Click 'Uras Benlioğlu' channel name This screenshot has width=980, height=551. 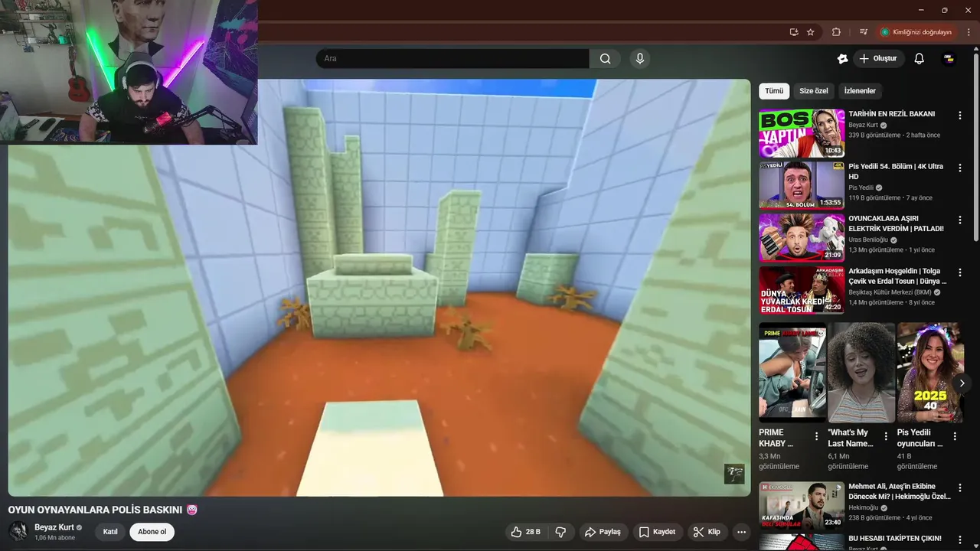(868, 240)
